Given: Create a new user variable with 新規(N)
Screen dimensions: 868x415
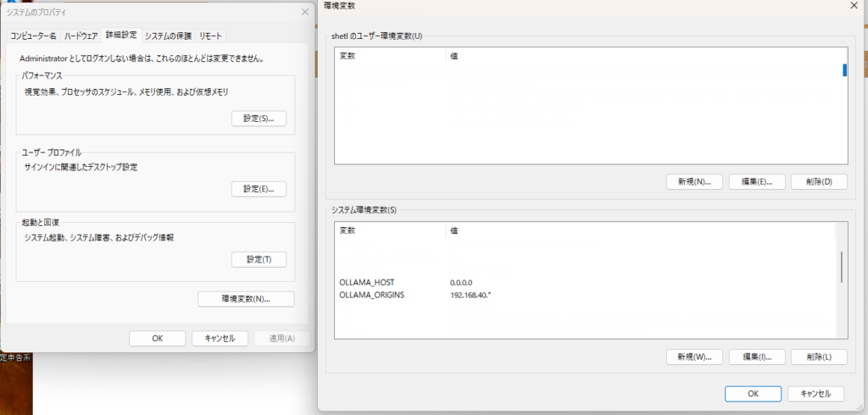Looking at the screenshot, I should point(693,181).
